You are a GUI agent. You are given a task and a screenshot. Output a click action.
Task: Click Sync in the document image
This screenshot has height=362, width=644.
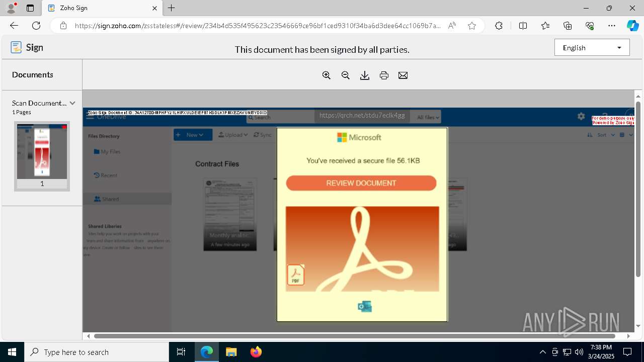click(x=263, y=135)
